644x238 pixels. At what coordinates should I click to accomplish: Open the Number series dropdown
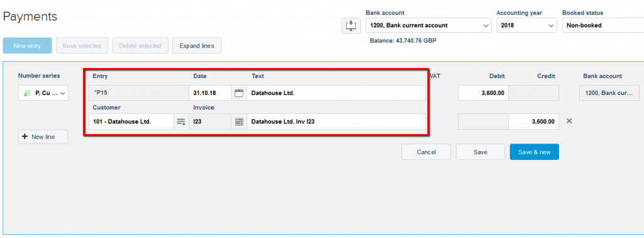pos(43,93)
